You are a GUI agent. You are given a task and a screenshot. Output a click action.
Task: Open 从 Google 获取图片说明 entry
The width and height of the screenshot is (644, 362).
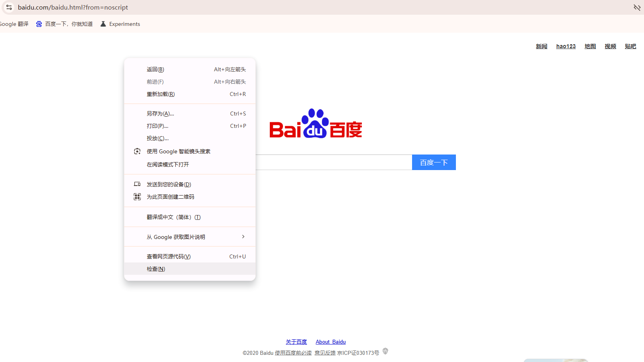pos(190,237)
